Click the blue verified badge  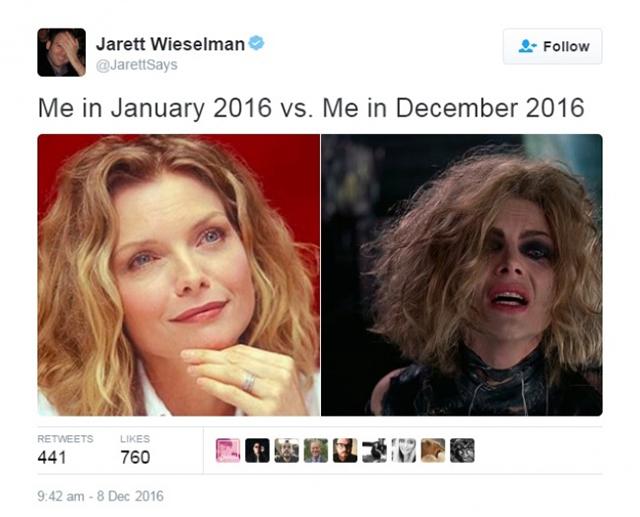tap(256, 43)
